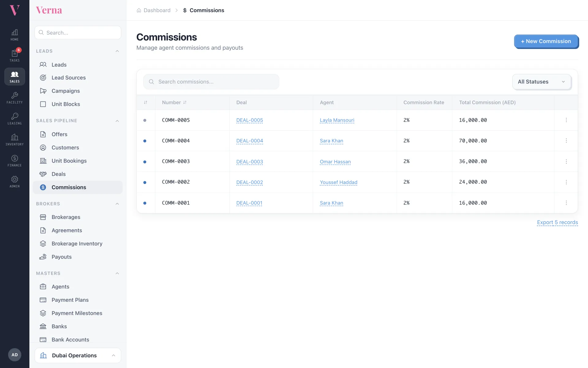Switch to the Inventory building icon
The width and height of the screenshot is (588, 368).
click(14, 140)
